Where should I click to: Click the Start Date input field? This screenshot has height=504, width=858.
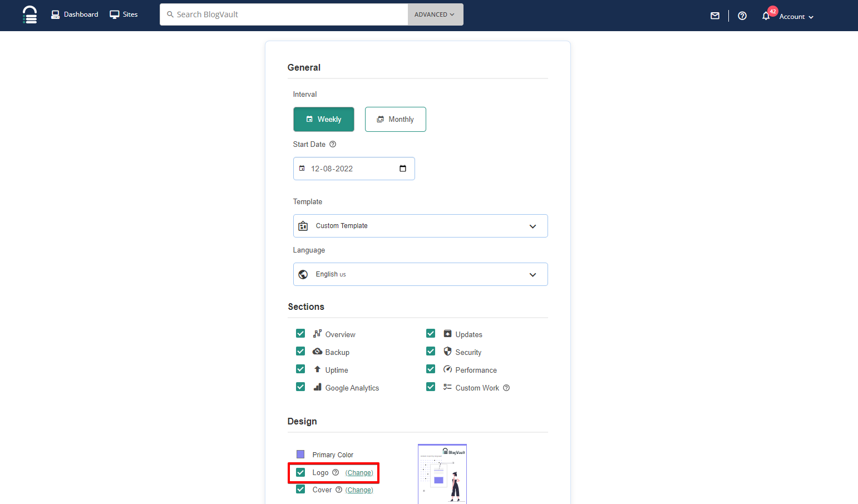[x=354, y=169]
